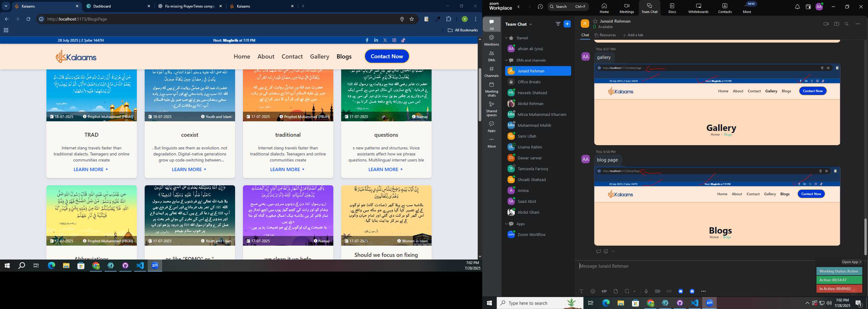Screen dimensions: 868x309
Task: Start a video call with Junaid Rehman
Action: pos(826,24)
